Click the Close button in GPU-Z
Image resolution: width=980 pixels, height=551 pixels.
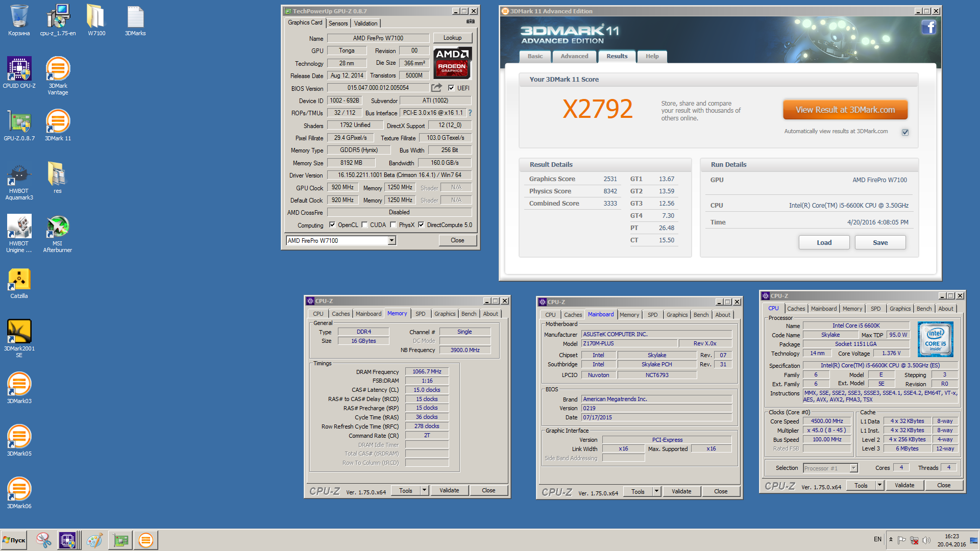click(457, 240)
